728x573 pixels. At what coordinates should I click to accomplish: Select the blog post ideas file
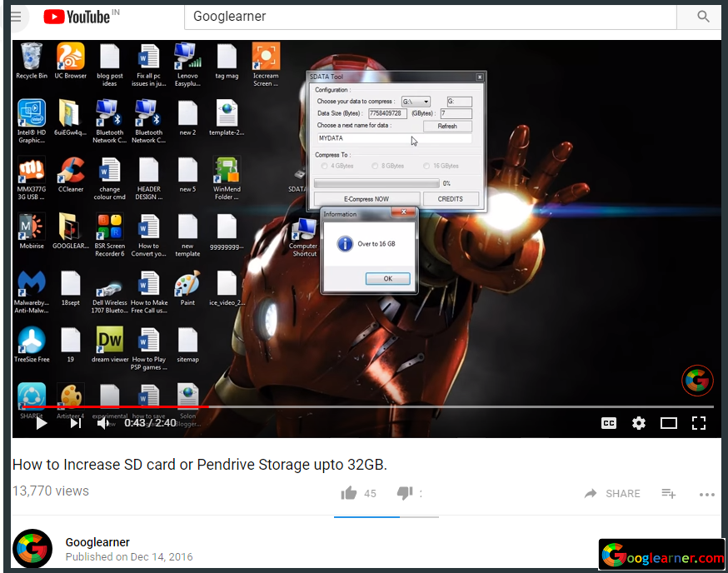(x=110, y=64)
